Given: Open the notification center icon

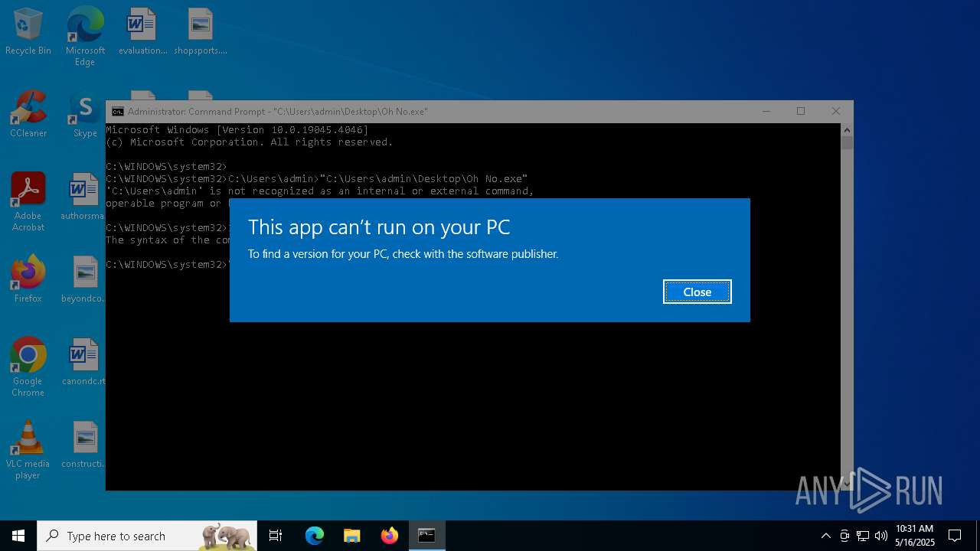Looking at the screenshot, I should coord(955,536).
